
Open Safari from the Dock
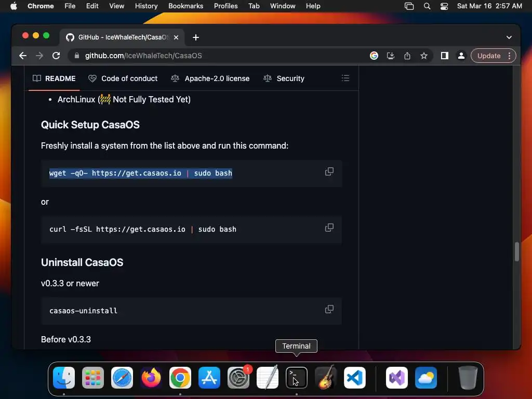point(122,378)
